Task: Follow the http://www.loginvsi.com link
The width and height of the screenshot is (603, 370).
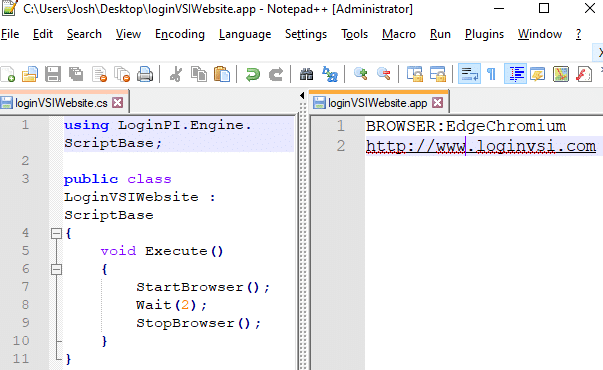Action: tap(481, 146)
